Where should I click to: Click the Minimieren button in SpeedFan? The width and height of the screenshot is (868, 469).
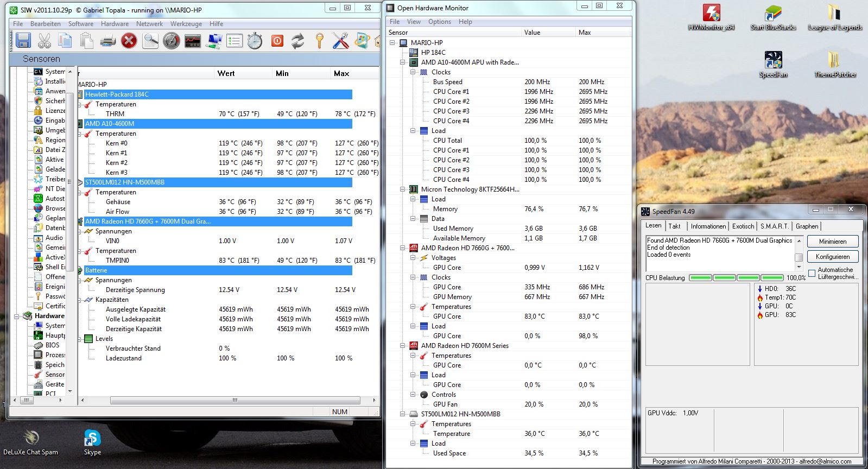(x=833, y=242)
